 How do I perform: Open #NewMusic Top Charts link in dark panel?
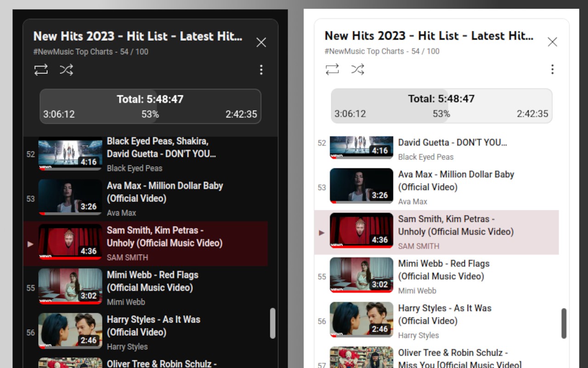click(73, 52)
